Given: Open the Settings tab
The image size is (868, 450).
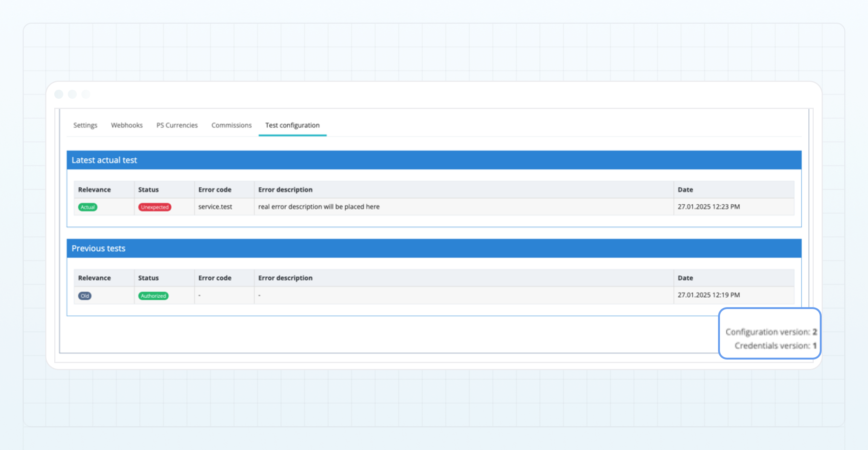Looking at the screenshot, I should point(85,125).
